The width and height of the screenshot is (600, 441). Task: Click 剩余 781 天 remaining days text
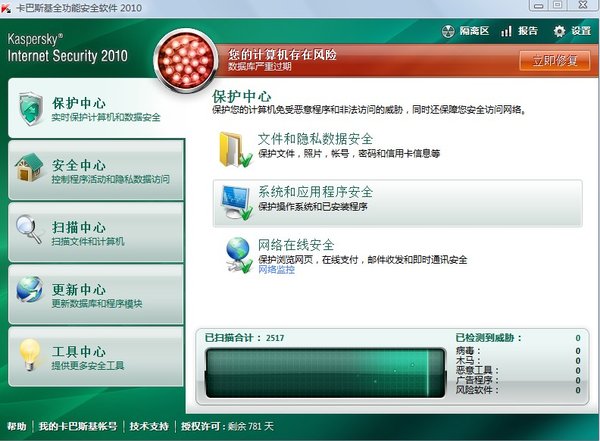(251, 426)
